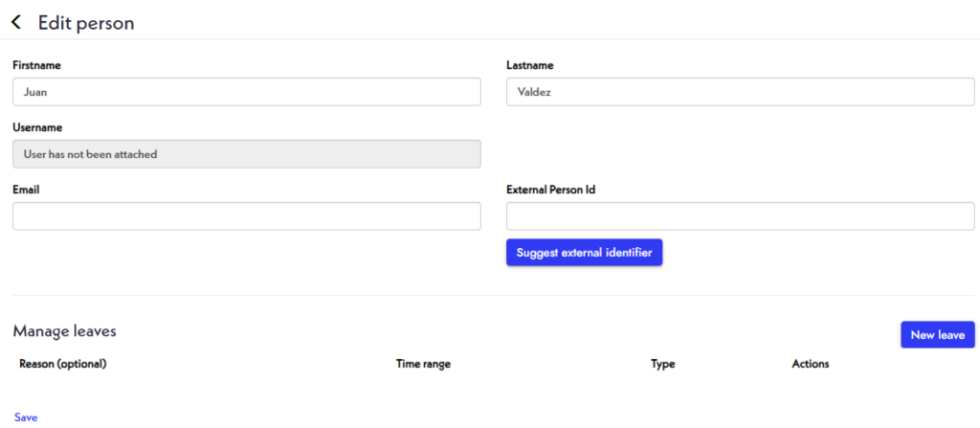
Task: Click the Time range column header
Action: coord(423,364)
